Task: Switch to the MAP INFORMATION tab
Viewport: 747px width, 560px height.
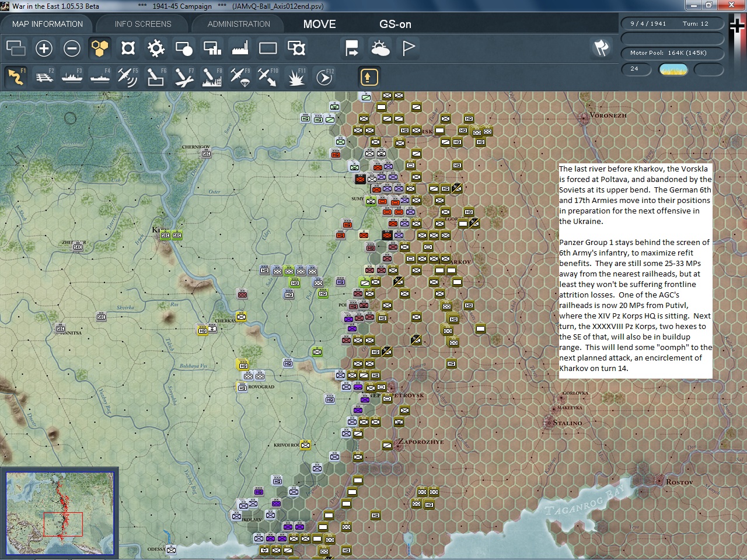Action: tap(47, 24)
